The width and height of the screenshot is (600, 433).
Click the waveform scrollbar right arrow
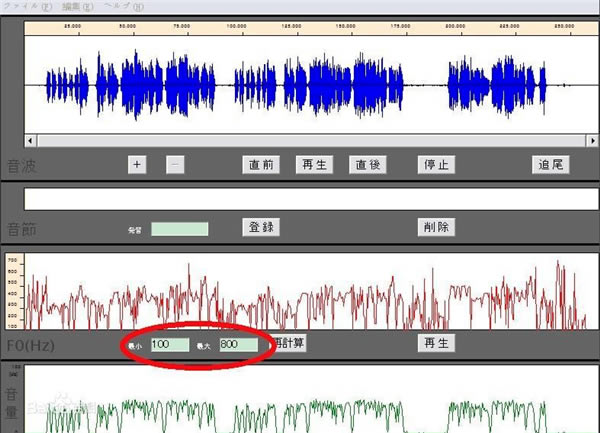click(588, 141)
